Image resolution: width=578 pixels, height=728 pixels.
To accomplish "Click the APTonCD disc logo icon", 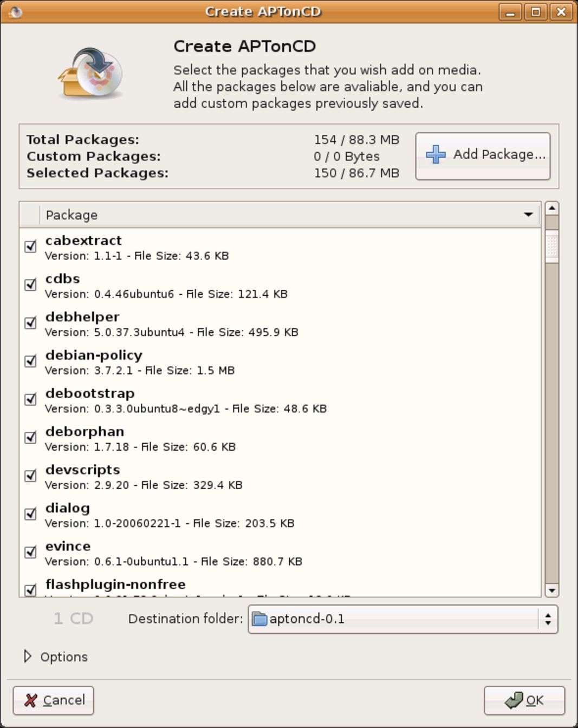I will pyautogui.click(x=91, y=74).
